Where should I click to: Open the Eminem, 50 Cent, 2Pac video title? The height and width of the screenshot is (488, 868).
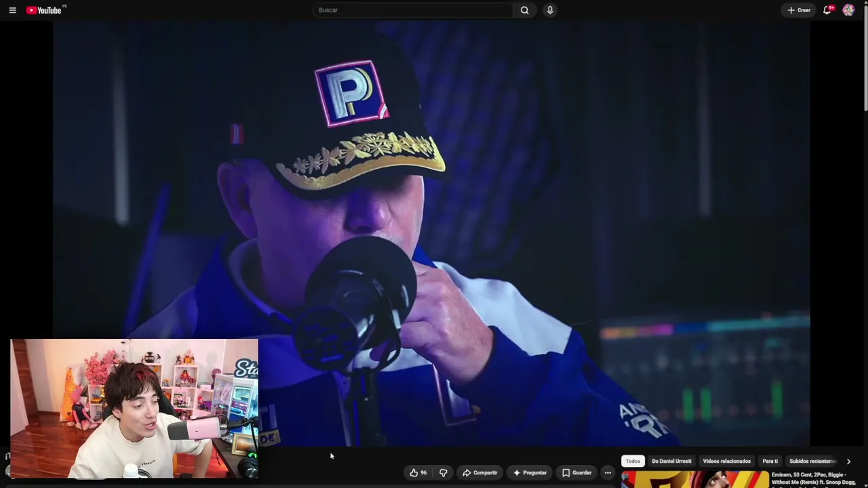pyautogui.click(x=813, y=479)
